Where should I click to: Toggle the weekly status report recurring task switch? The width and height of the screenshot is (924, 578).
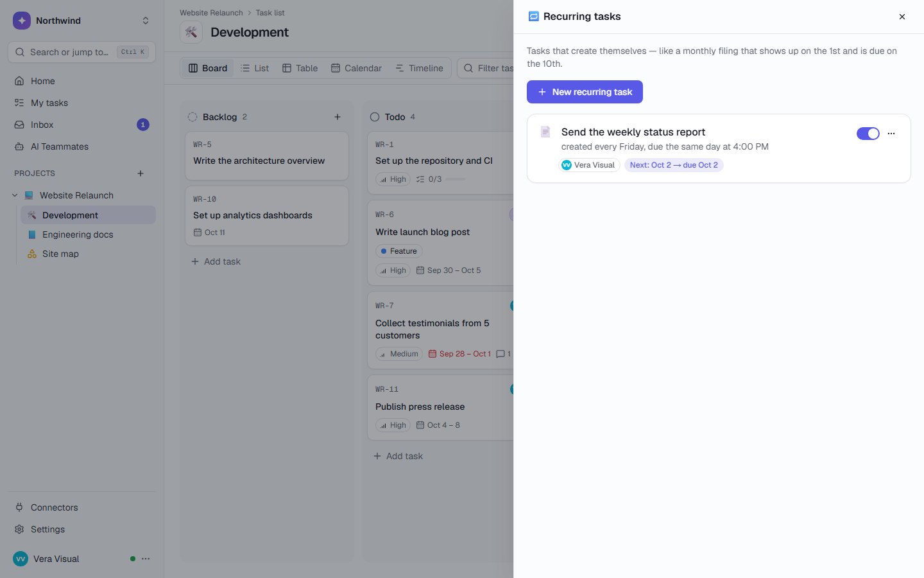tap(868, 134)
